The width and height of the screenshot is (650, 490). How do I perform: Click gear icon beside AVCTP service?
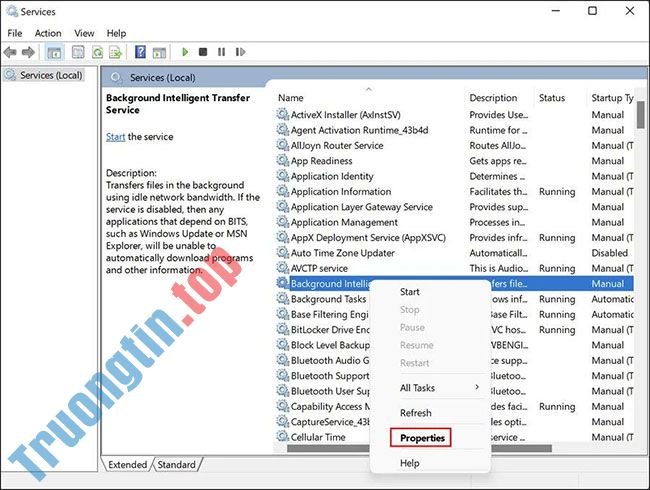pyautogui.click(x=283, y=268)
